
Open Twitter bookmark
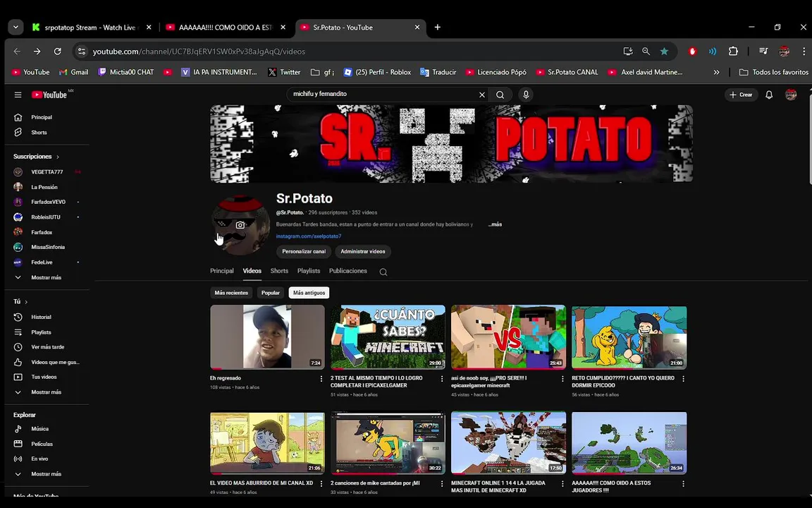coord(284,72)
